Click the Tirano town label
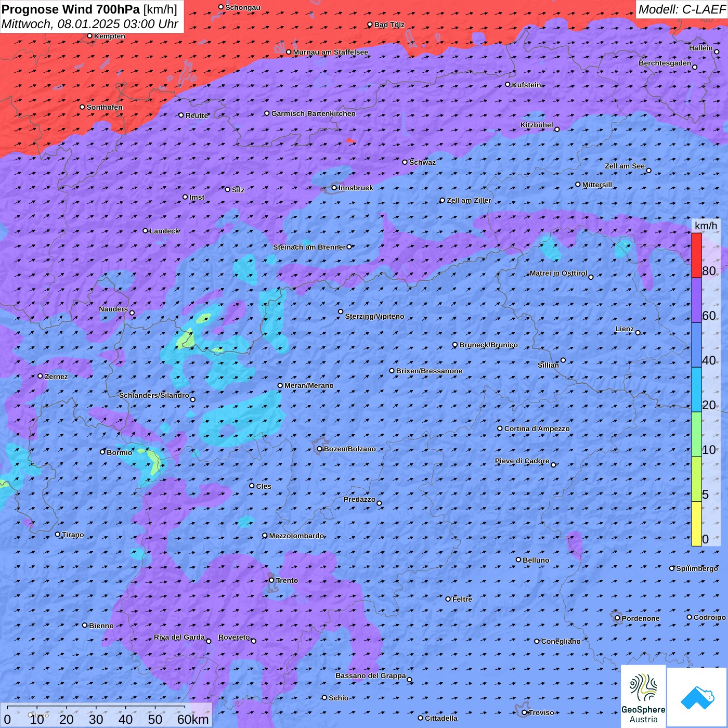The height and width of the screenshot is (728, 728). coord(73,535)
